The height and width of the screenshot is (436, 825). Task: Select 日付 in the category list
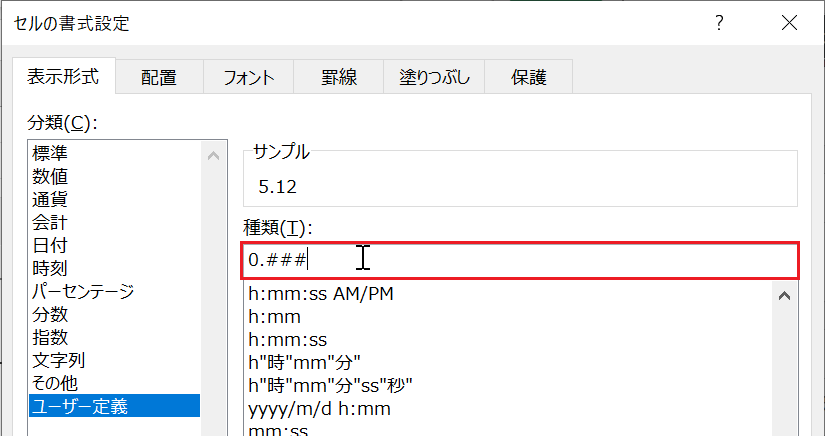(x=50, y=245)
